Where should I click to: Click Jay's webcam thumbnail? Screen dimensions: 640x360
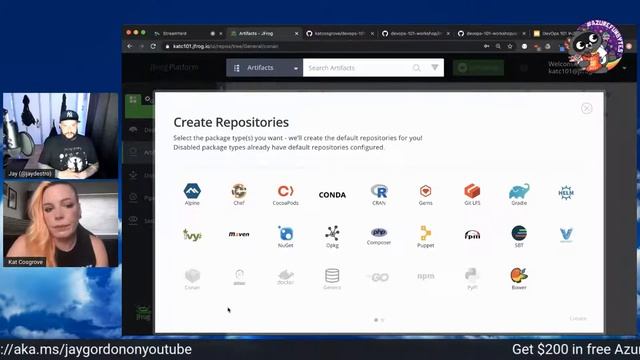[60, 136]
